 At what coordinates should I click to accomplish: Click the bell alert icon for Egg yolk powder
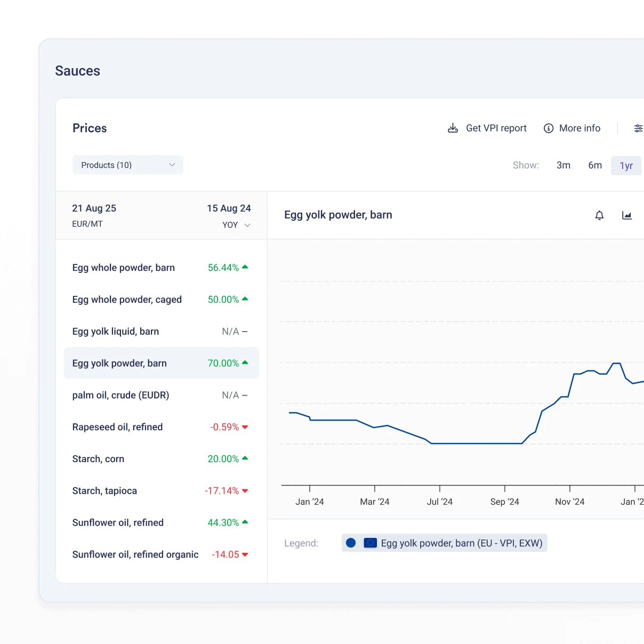pos(599,215)
